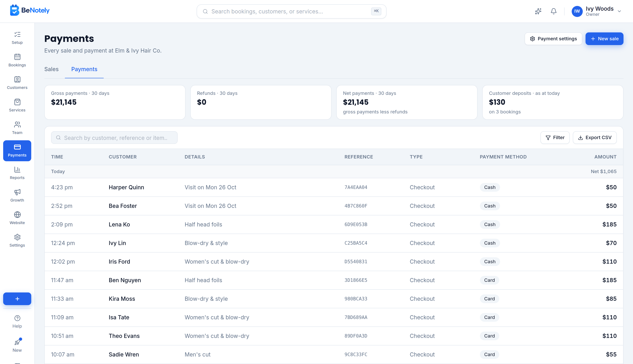
Task: Open Services from the sidebar
Action: [x=17, y=106]
